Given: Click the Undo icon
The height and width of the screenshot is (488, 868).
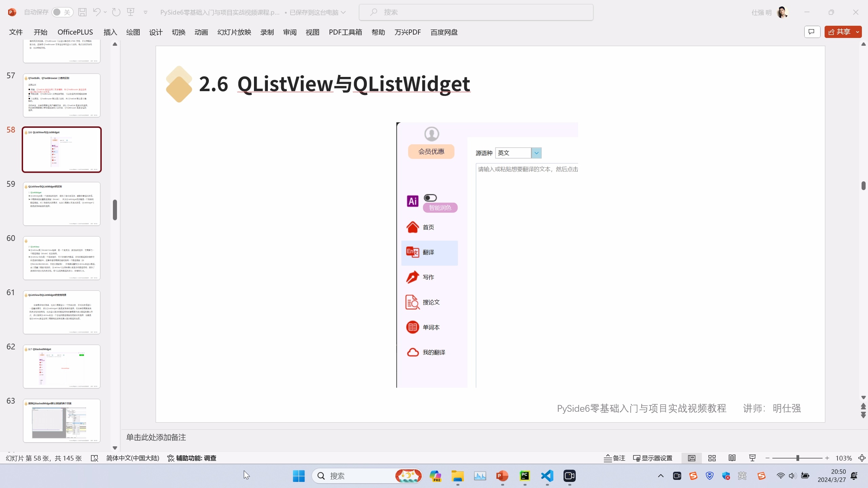Looking at the screenshot, I should click(x=97, y=12).
